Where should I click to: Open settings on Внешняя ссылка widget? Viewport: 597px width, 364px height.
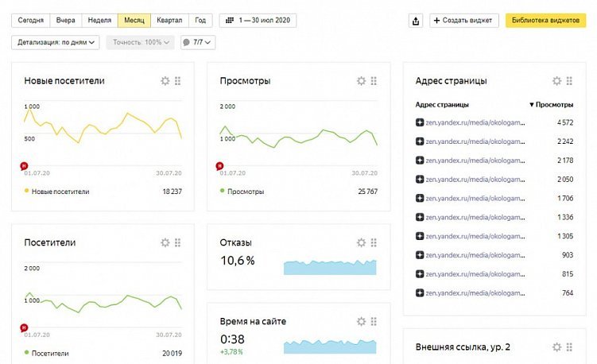[x=556, y=347]
